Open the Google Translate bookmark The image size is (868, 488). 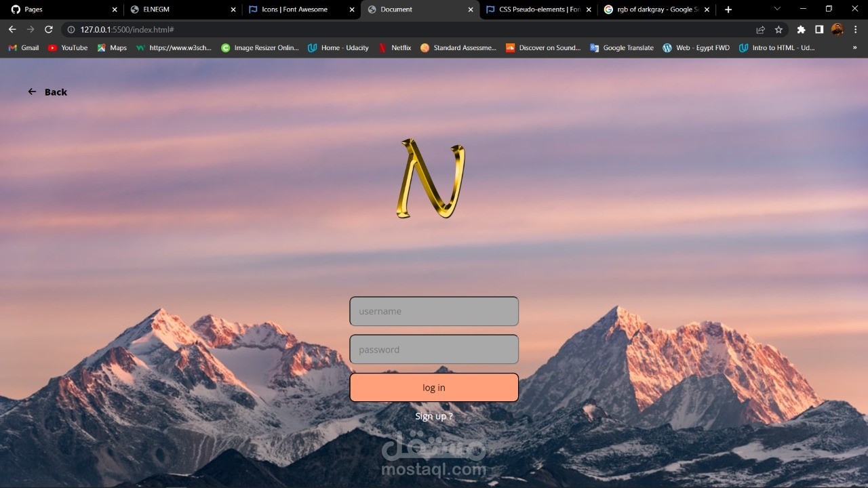[x=621, y=47]
